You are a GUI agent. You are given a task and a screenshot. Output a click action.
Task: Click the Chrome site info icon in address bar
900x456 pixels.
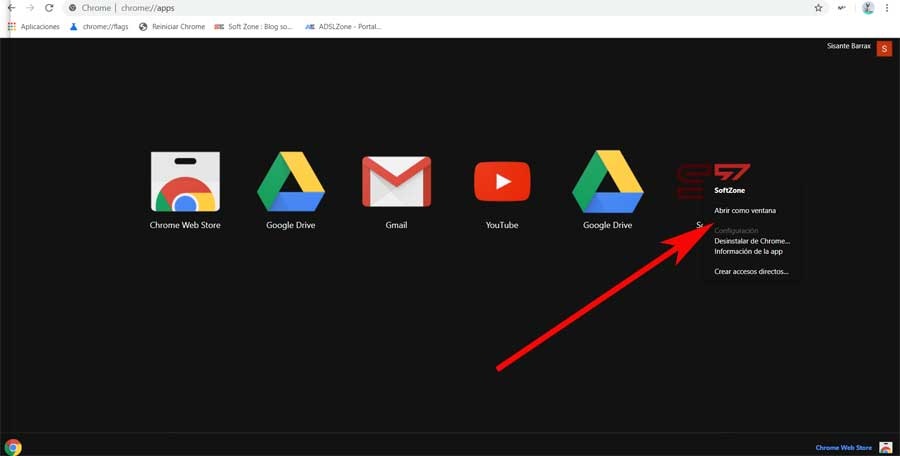tap(72, 8)
